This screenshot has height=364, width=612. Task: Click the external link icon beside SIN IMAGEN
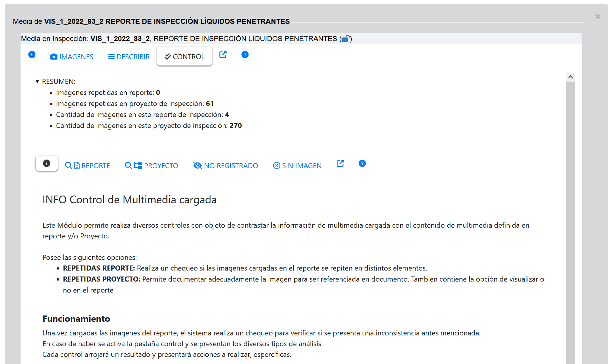(x=340, y=164)
